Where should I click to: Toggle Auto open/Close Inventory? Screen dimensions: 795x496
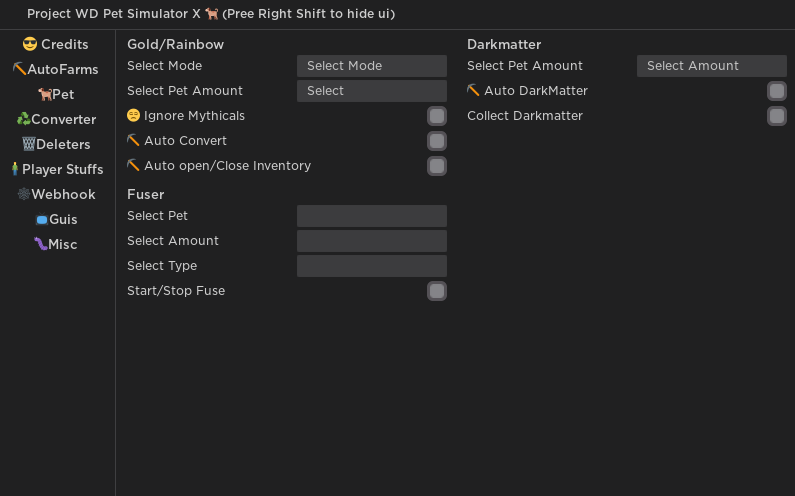(x=437, y=166)
